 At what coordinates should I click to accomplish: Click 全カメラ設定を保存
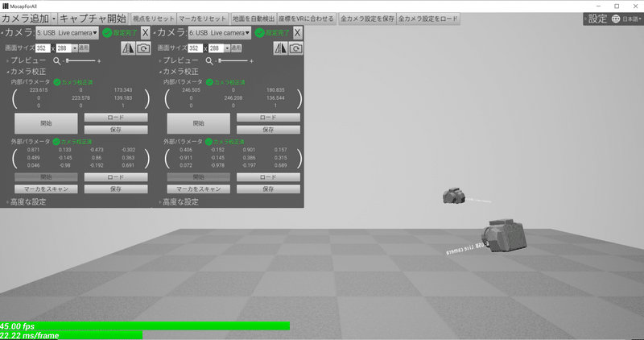367,19
